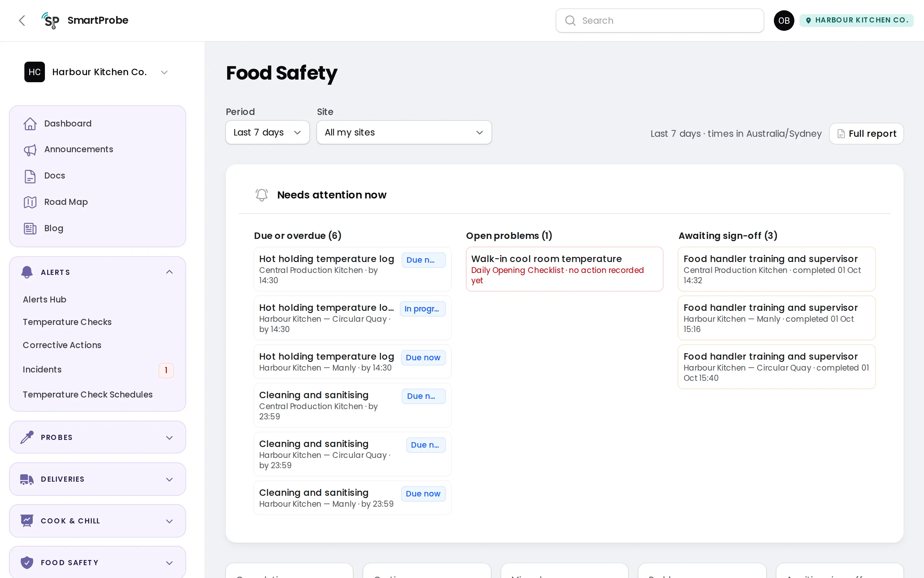The width and height of the screenshot is (924, 578).
Task: Open Cleaning and sanitising for Central Production Kitchen
Action: [352, 405]
